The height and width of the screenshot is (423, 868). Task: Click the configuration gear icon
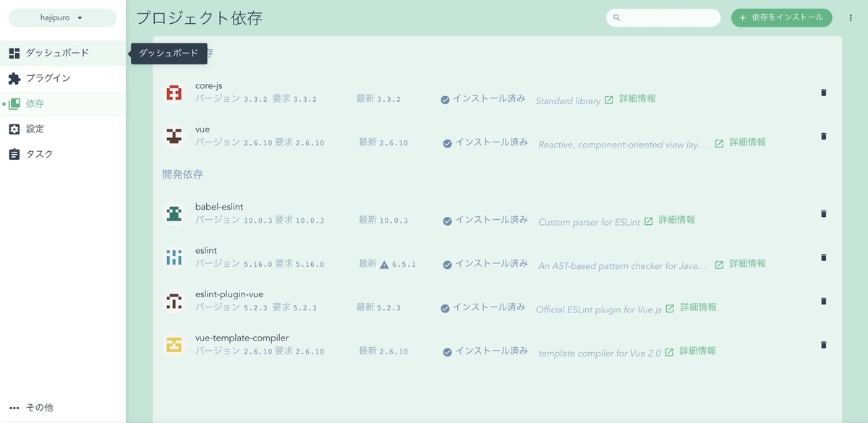[x=14, y=129]
